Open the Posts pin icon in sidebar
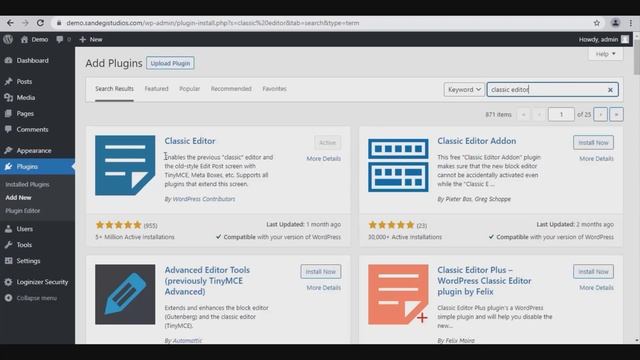The width and height of the screenshot is (640, 360). point(8,82)
